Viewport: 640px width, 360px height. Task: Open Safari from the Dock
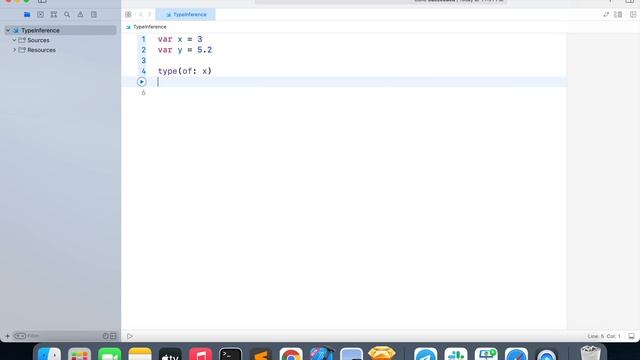[x=516, y=353]
